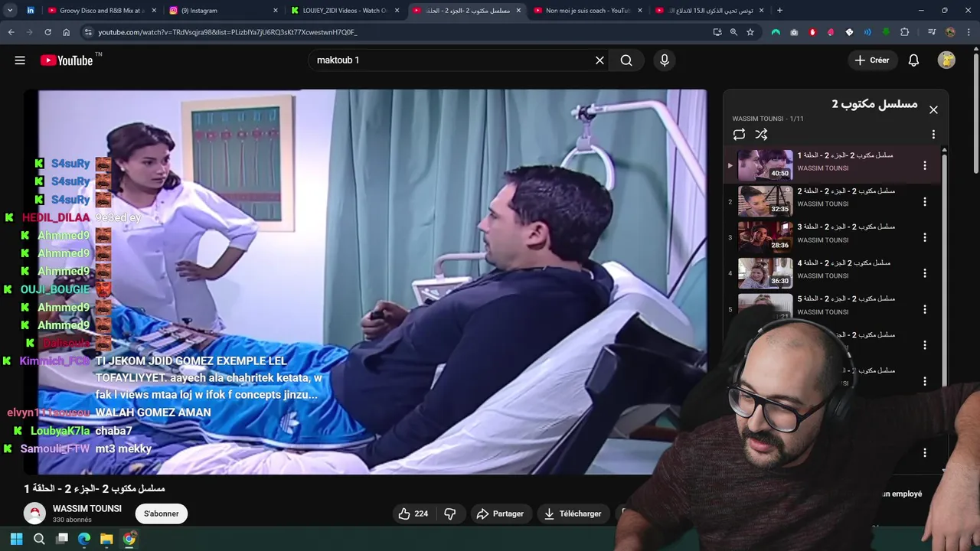Open the green download arrow extension
The height and width of the screenshot is (551, 980).
(x=886, y=32)
